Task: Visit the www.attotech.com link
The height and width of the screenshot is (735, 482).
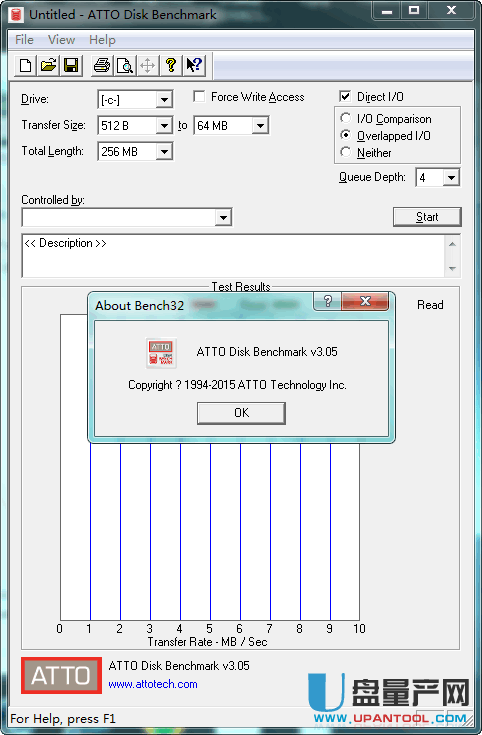Action: pos(153,684)
